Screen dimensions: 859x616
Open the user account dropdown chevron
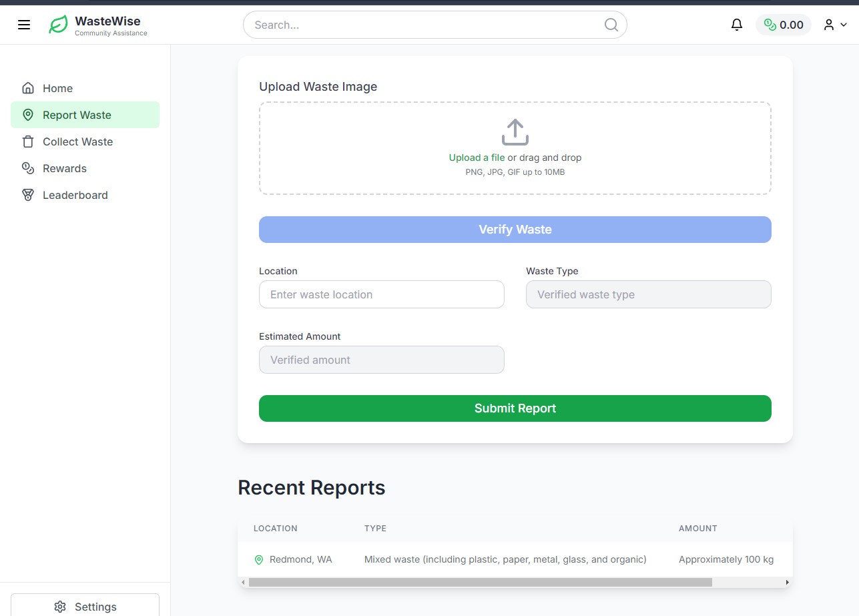pos(843,25)
